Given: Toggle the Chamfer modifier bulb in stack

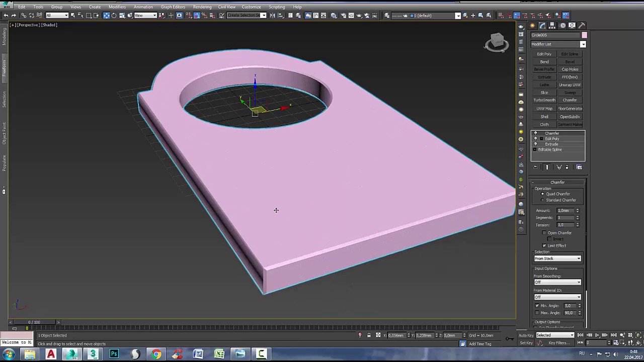Looking at the screenshot, I should [535, 133].
